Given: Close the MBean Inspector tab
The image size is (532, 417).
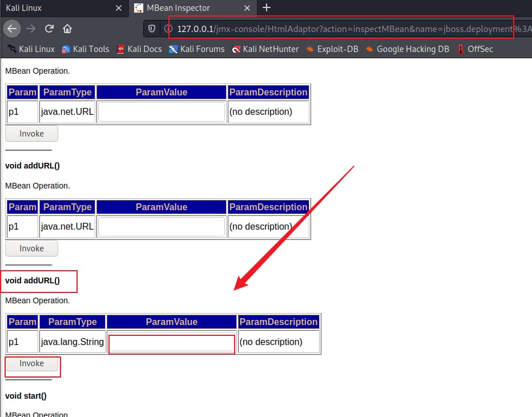Looking at the screenshot, I should 247,8.
